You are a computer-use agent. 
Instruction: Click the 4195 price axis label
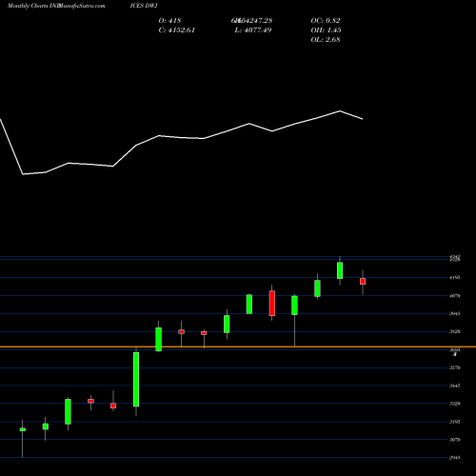coord(455,278)
